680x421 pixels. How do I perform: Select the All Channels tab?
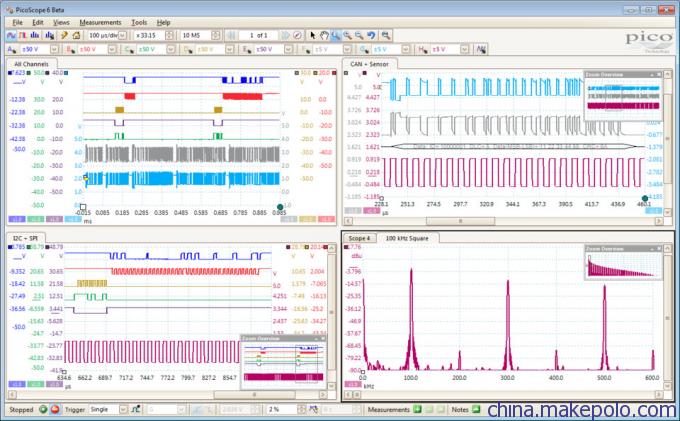(x=31, y=64)
